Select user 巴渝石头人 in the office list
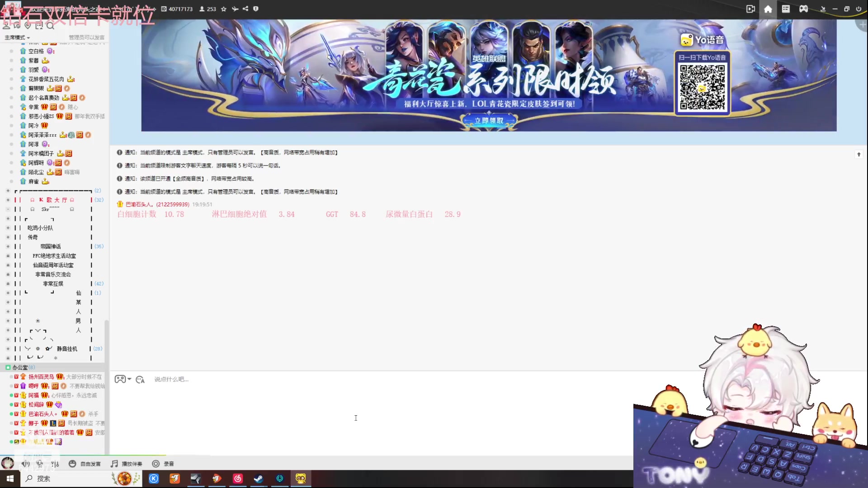Screen dimensions: 868x488 click(x=43, y=414)
